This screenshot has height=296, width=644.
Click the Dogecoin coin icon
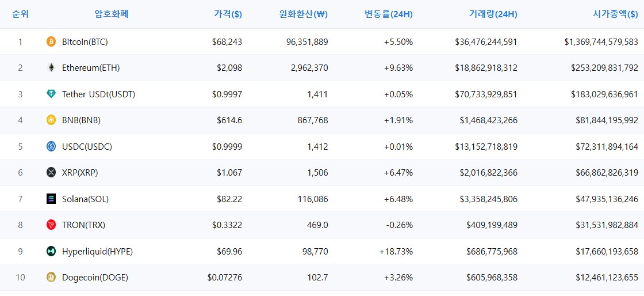point(51,278)
